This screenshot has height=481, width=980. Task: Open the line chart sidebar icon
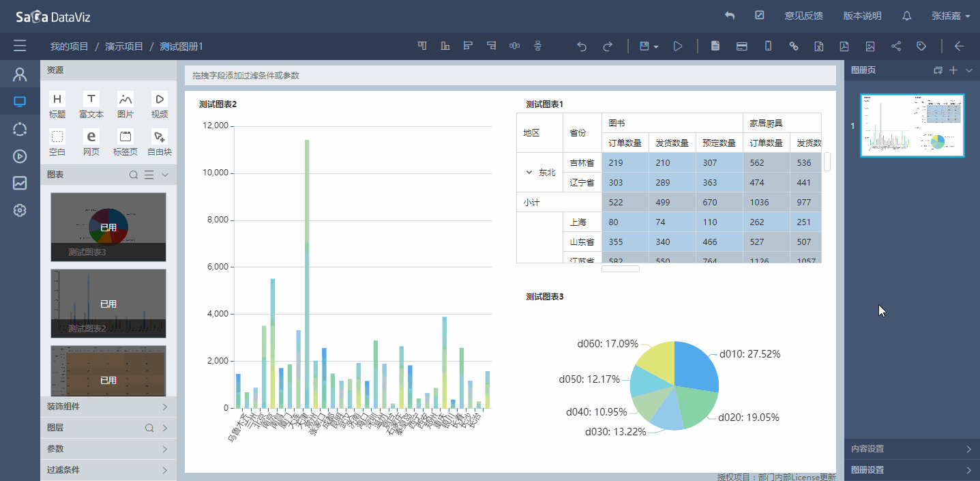click(x=20, y=183)
